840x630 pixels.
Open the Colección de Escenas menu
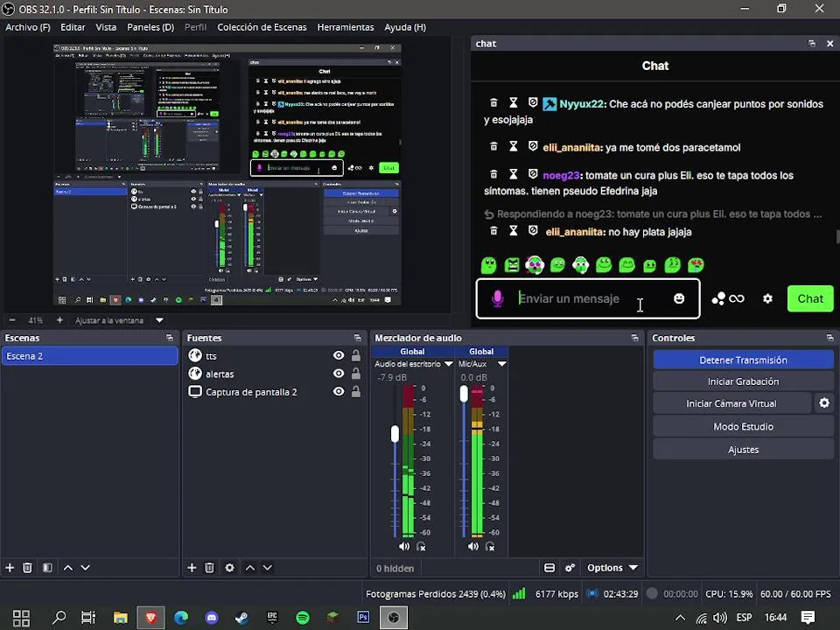point(262,27)
